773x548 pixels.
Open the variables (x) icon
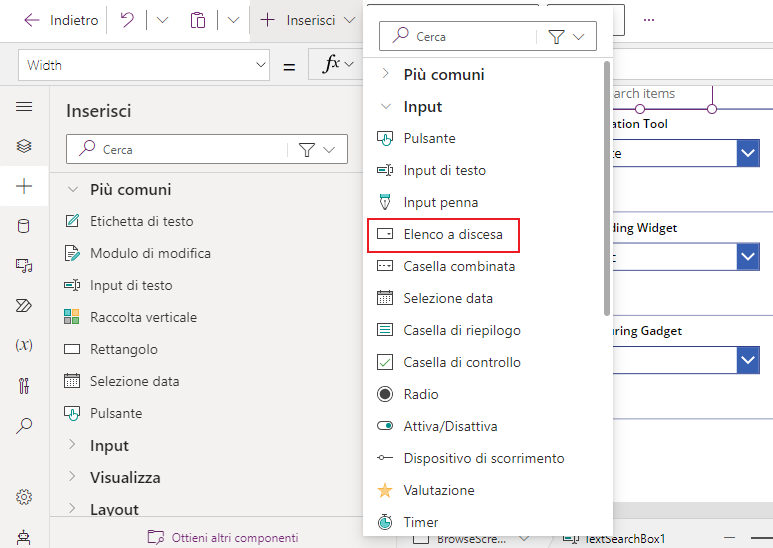click(24, 344)
